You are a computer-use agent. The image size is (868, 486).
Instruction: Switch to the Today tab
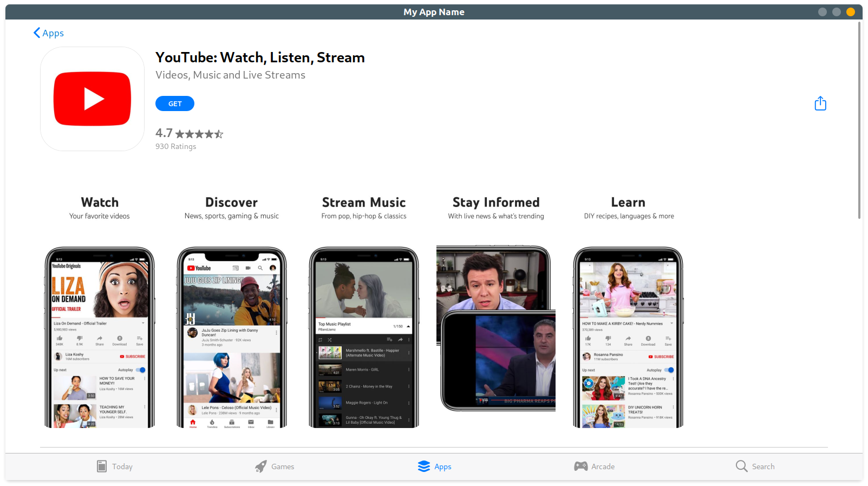click(x=115, y=466)
